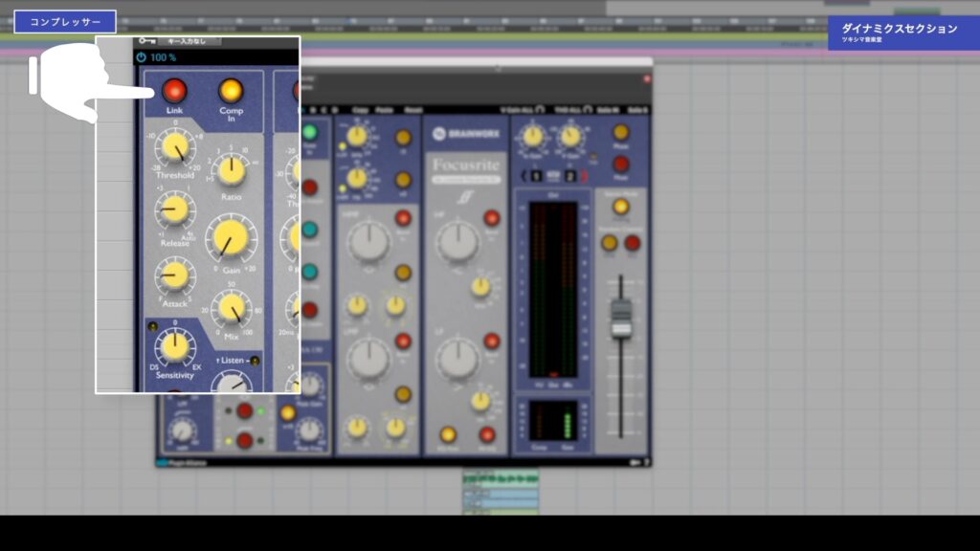Click the plugin power bypass icon

click(142, 57)
